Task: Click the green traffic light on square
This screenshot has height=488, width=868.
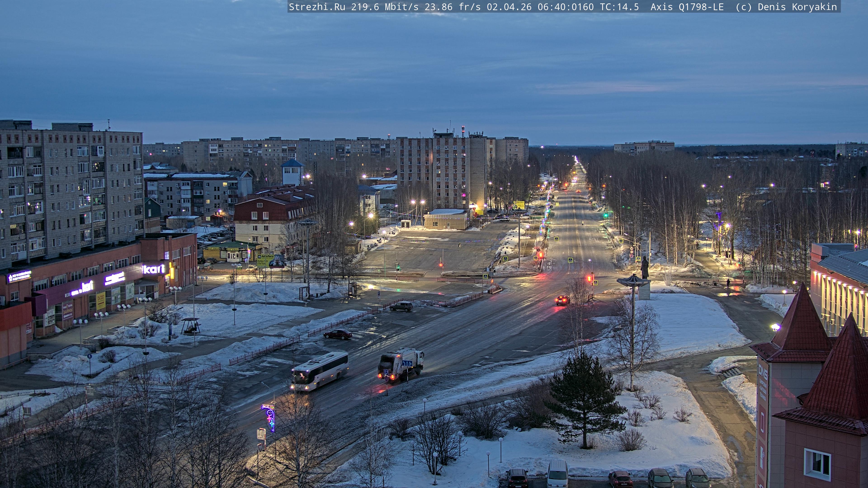Action: (x=398, y=267)
